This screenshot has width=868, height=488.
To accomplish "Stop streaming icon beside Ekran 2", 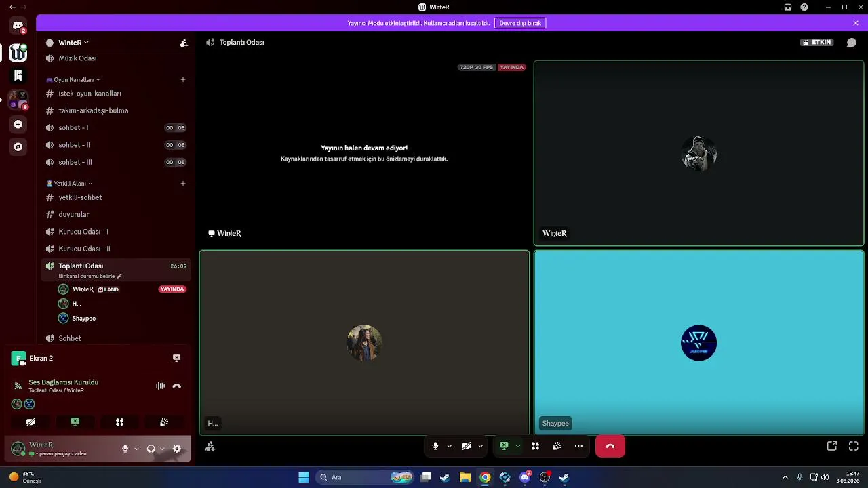I will pos(176,358).
